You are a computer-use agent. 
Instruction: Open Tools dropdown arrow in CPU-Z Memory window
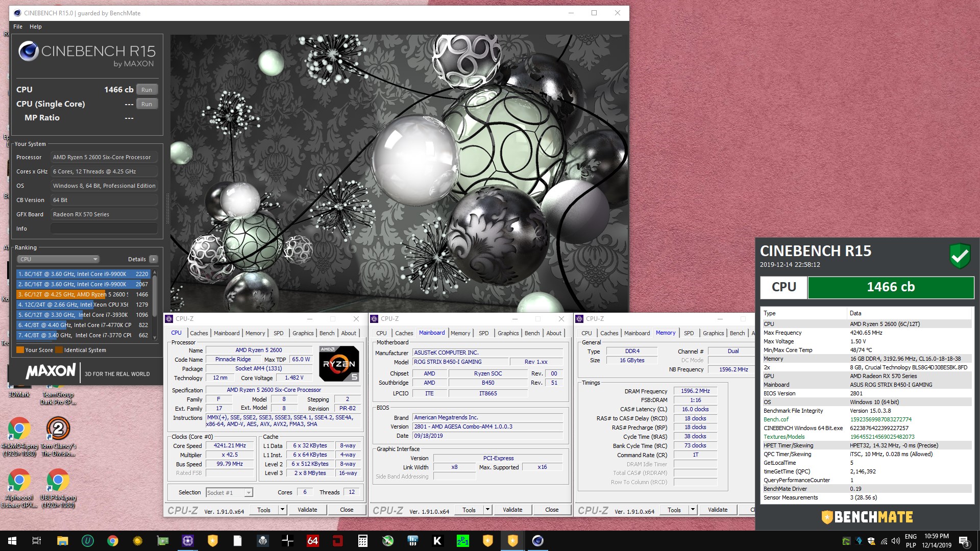pyautogui.click(x=692, y=510)
